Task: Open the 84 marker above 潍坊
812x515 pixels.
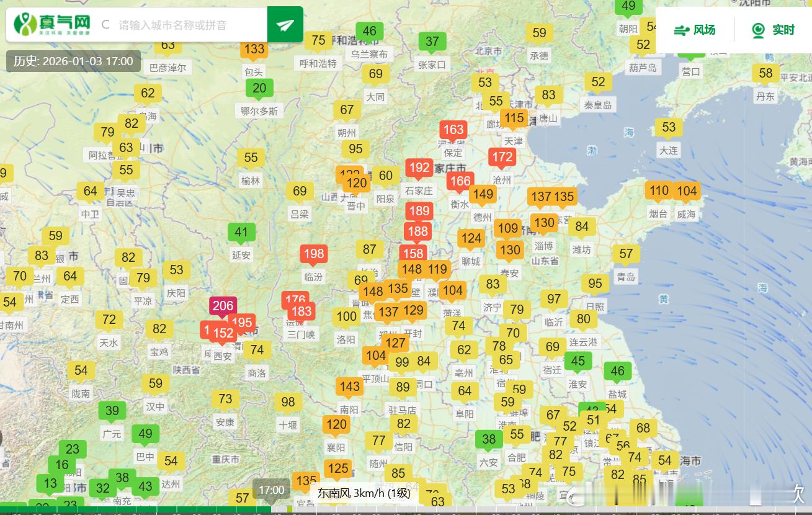Action: 582,228
